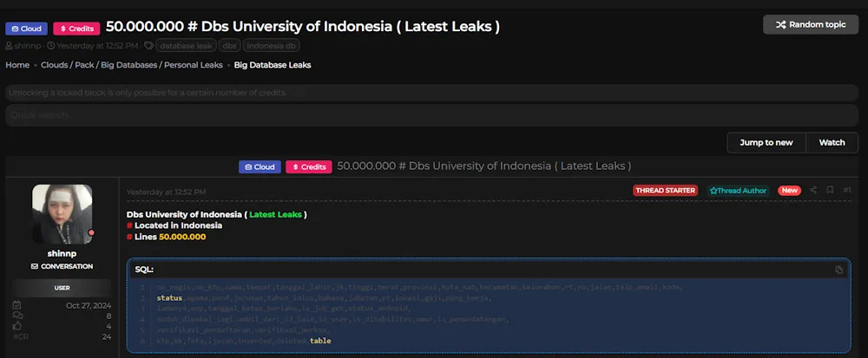868x358 pixels.
Task: Click the Credits badge beside thread title
Action: 76,29
